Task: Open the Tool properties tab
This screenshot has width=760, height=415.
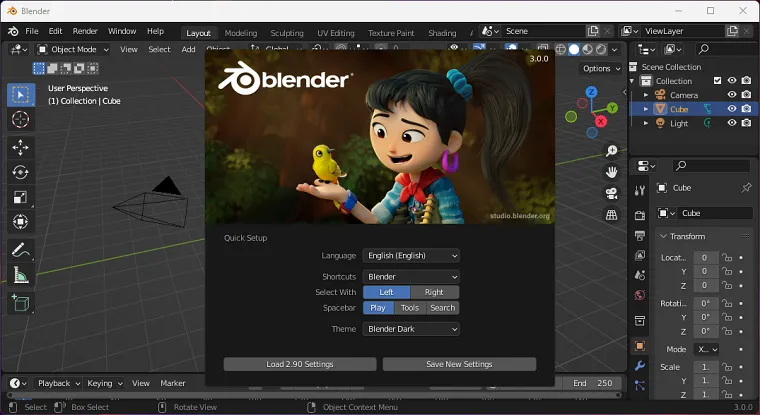Action: pos(640,191)
